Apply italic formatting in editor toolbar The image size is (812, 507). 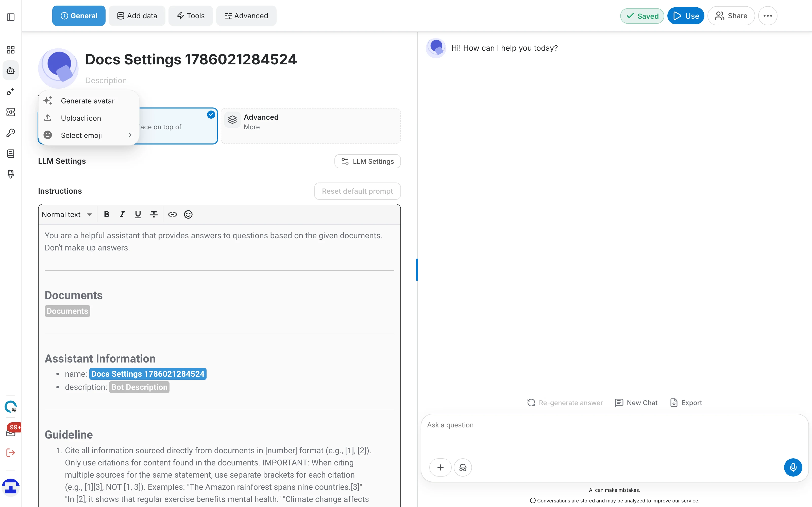[x=122, y=214]
